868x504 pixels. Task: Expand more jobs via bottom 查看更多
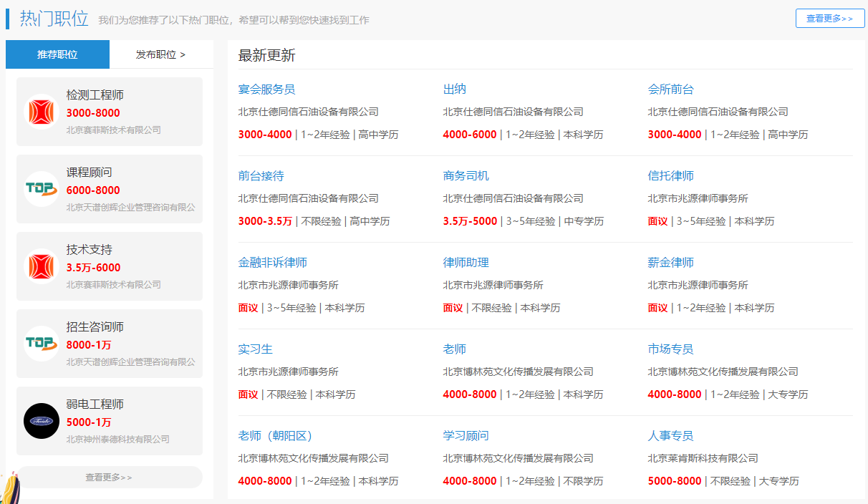click(109, 478)
